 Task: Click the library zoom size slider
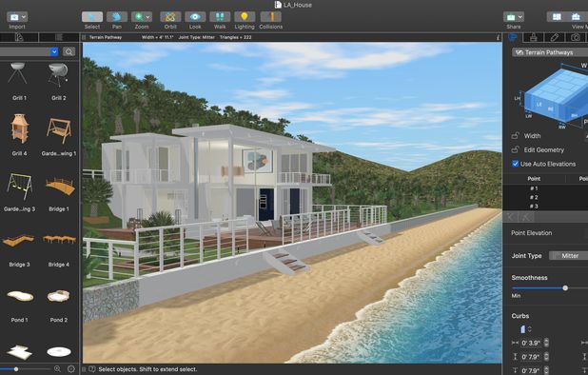point(16,369)
